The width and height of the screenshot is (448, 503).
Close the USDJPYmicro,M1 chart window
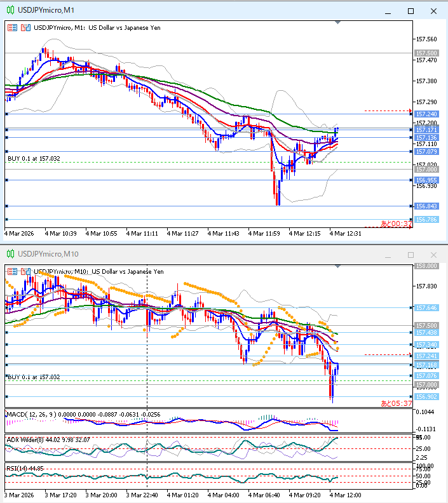(x=433, y=11)
